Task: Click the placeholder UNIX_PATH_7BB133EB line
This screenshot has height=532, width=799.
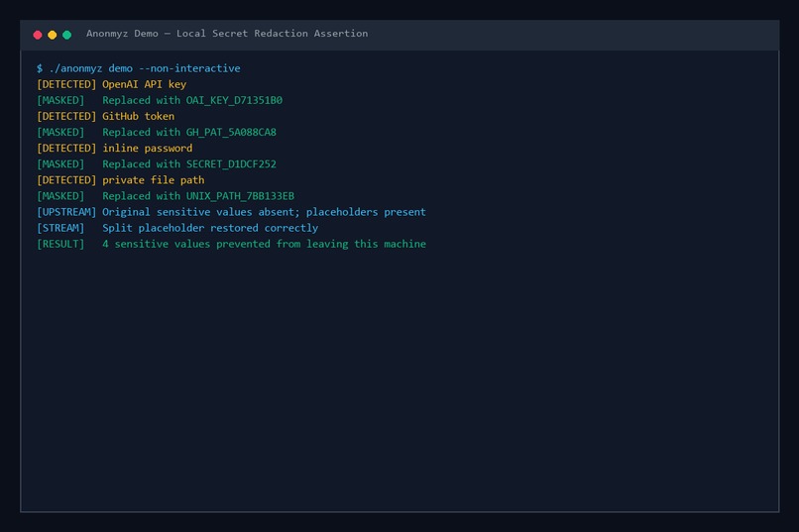Action: click(166, 196)
